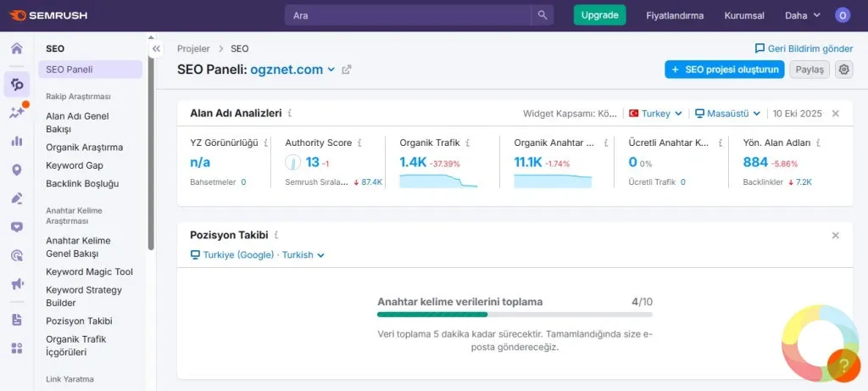Click Geri Bildirim gönder link
Screen dimensions: 868x391
804,48
